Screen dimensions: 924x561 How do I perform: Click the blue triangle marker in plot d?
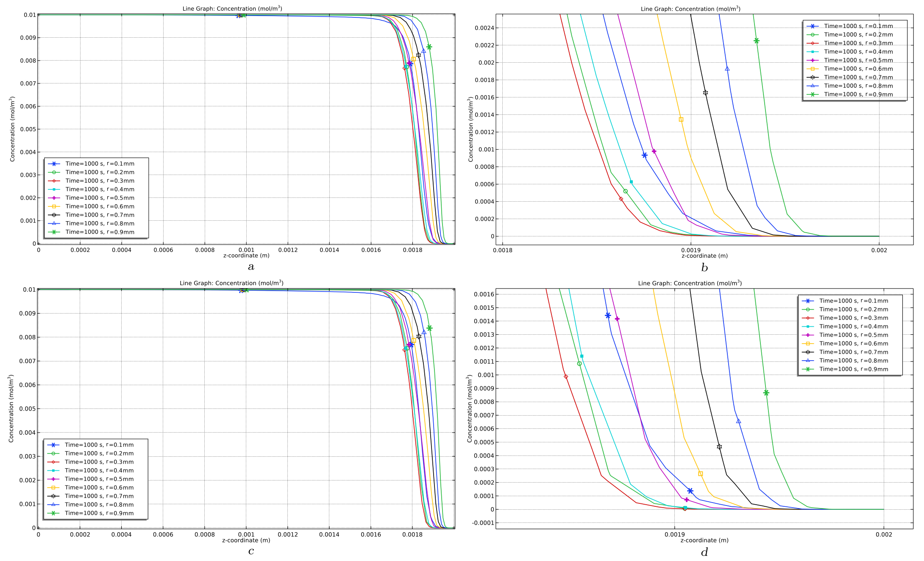pos(738,421)
